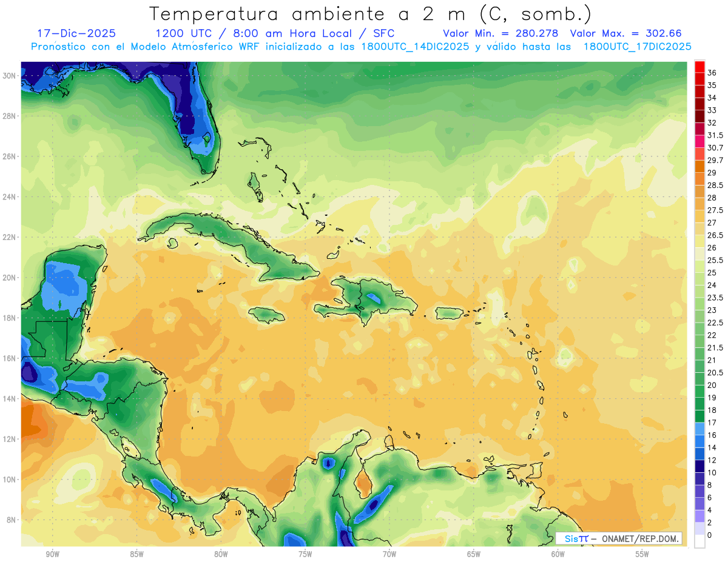Screen dimensions: 728x562
Task: Click the legend value '23.5'
Action: click(715, 297)
